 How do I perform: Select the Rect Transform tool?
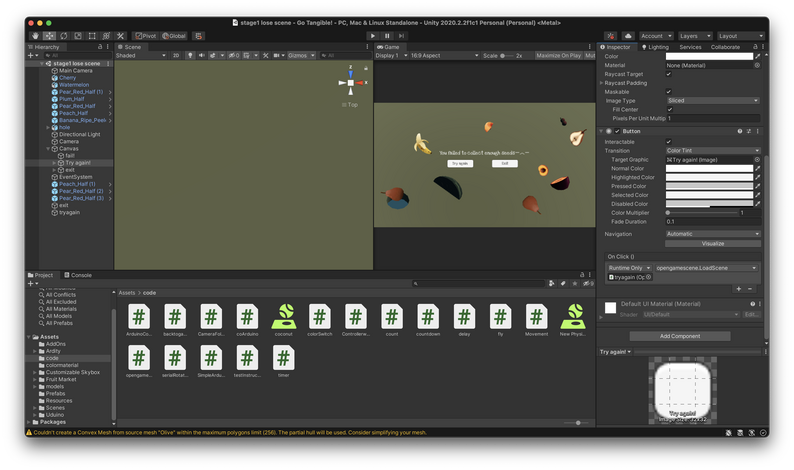(x=92, y=36)
